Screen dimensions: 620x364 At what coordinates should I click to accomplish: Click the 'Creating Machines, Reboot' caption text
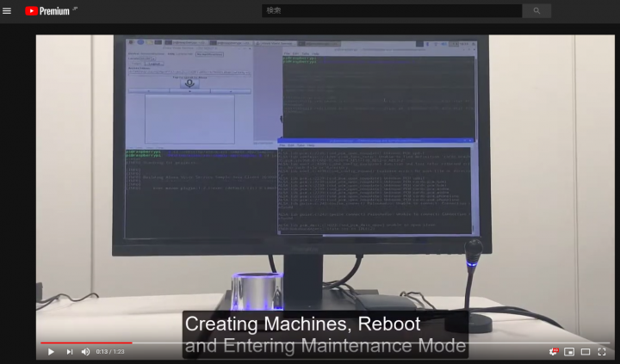click(x=302, y=324)
